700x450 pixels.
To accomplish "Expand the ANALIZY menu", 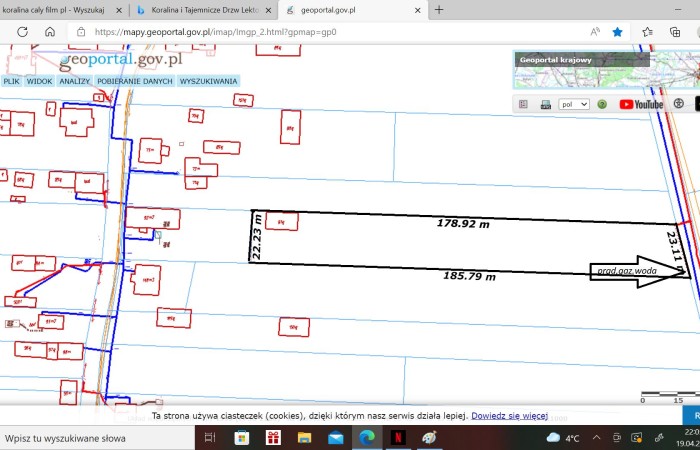I will pyautogui.click(x=75, y=80).
